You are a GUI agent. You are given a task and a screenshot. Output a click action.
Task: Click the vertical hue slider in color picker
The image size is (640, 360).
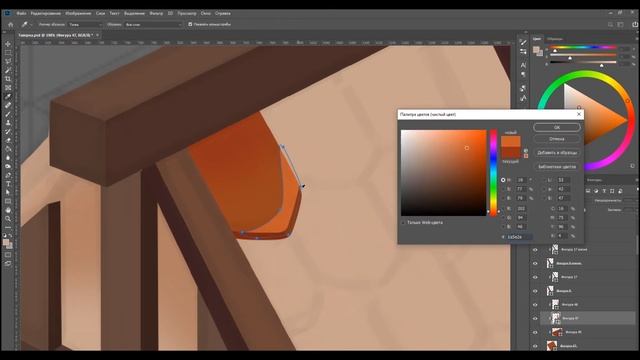(493, 173)
